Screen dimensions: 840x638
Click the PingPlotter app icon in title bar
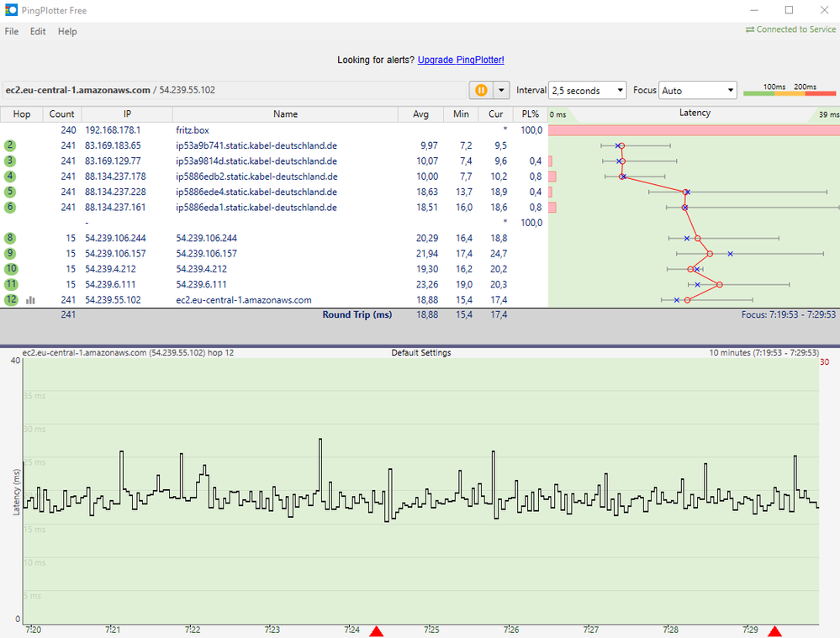pyautogui.click(x=11, y=10)
